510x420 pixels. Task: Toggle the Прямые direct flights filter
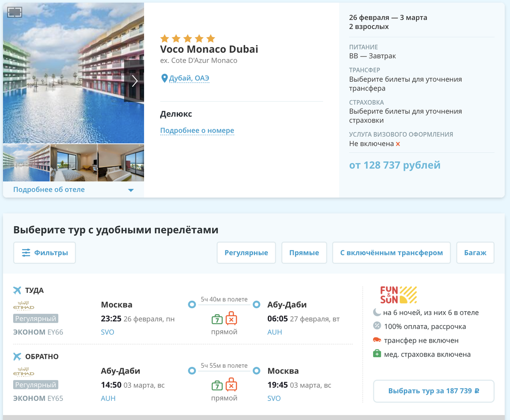pyautogui.click(x=304, y=253)
